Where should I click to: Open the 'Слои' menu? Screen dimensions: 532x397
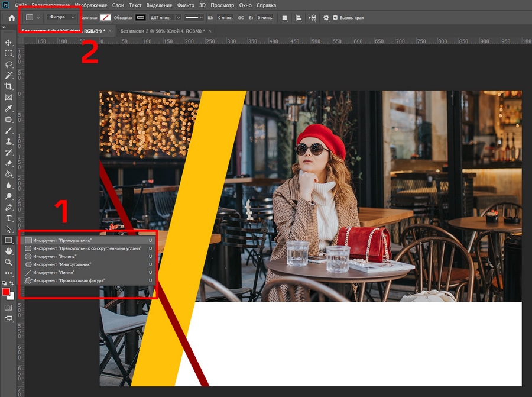click(118, 5)
